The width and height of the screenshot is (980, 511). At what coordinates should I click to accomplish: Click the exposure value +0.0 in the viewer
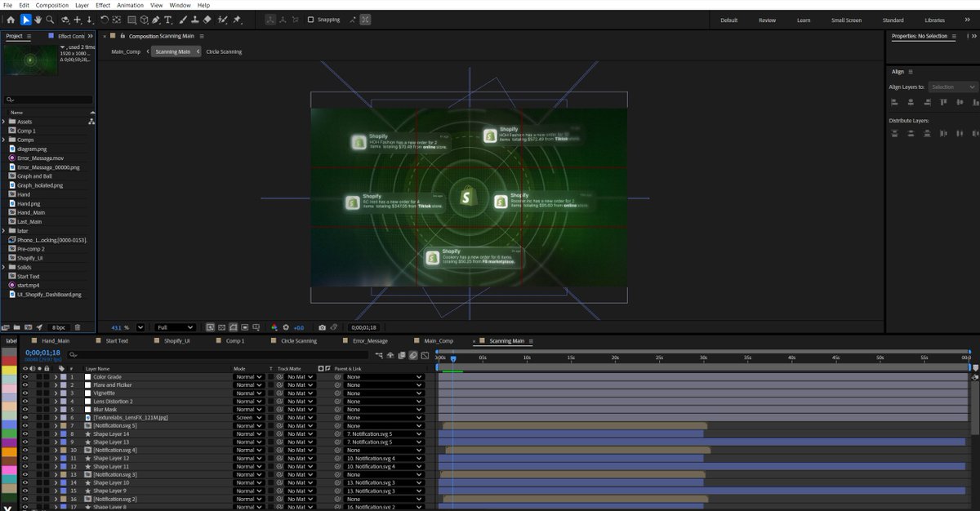(299, 327)
